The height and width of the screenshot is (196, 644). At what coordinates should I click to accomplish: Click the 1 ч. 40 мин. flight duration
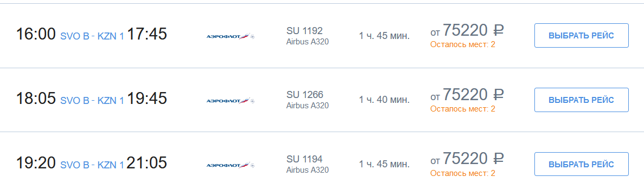pyautogui.click(x=384, y=100)
